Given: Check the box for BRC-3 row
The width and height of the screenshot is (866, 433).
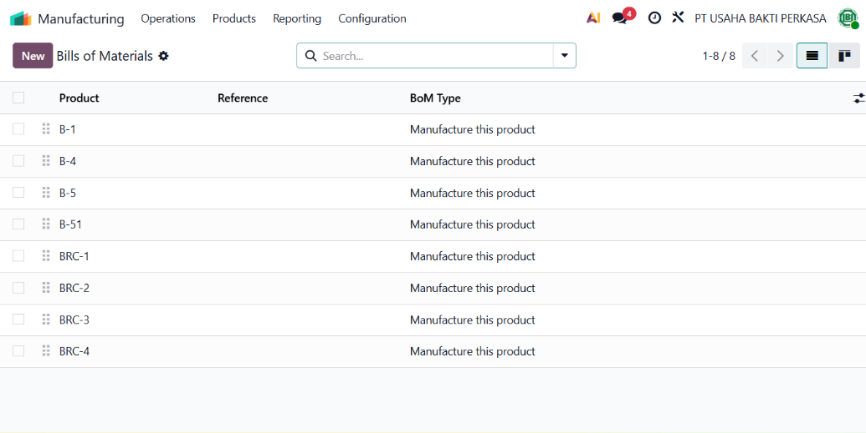Looking at the screenshot, I should (x=18, y=319).
